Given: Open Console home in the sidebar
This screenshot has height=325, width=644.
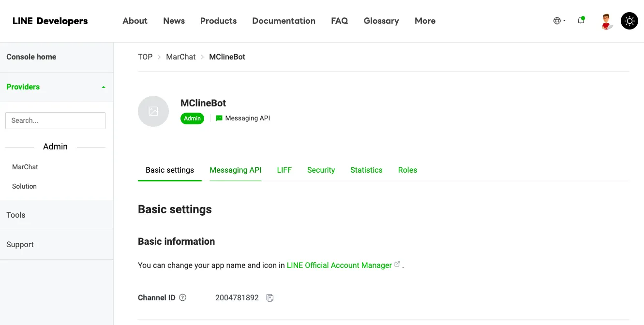Looking at the screenshot, I should pyautogui.click(x=57, y=57).
